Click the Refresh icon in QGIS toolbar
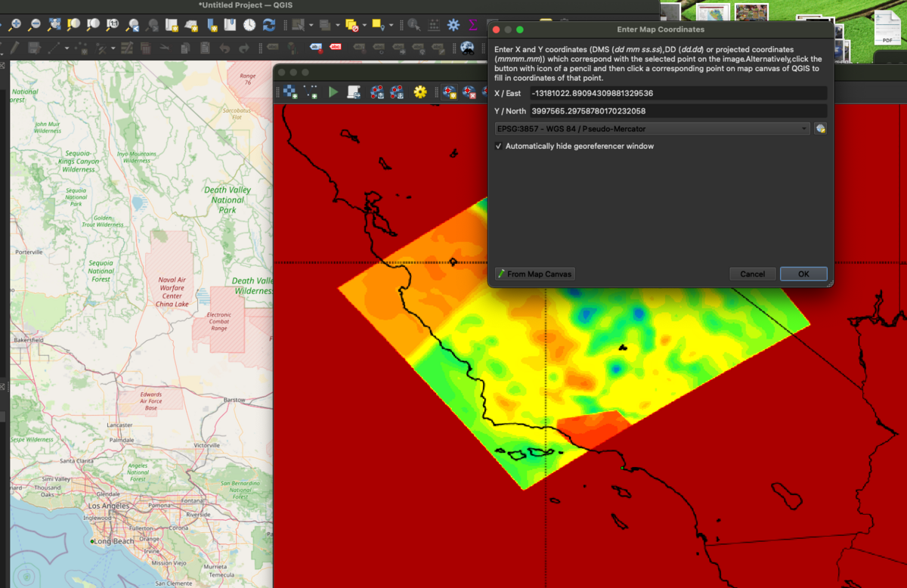Image resolution: width=907 pixels, height=588 pixels. (268, 25)
